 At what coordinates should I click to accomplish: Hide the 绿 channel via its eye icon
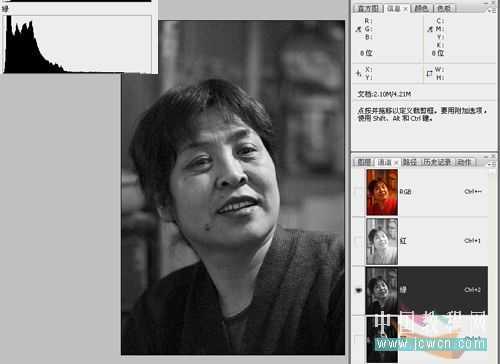(x=359, y=291)
